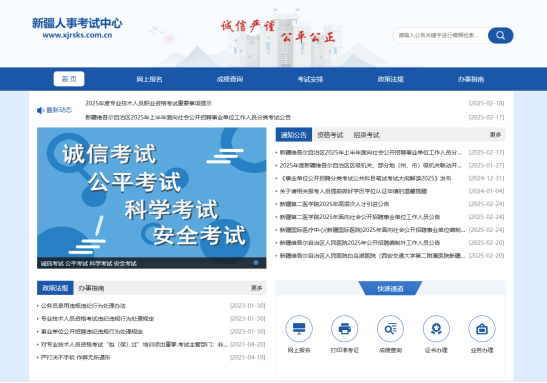Open the 成绩查询 quick channel magnifier icon
The height and width of the screenshot is (383, 547).
390,329
